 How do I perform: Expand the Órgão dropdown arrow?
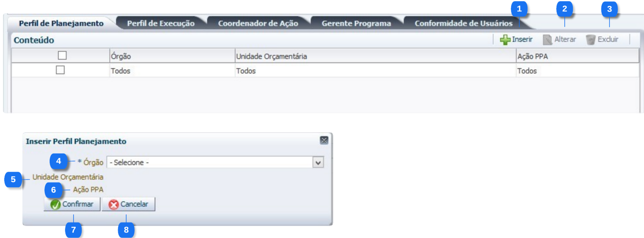[318, 162]
